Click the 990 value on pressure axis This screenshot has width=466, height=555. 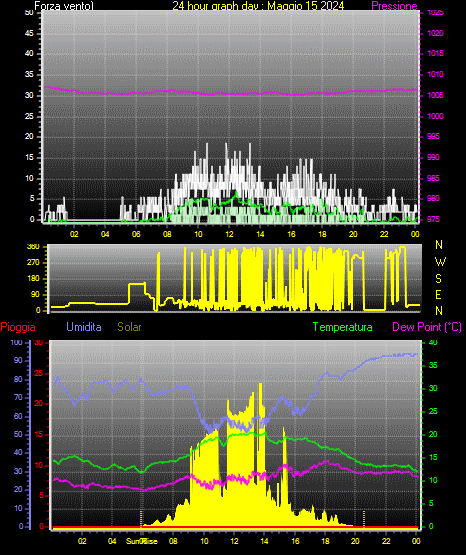pyautogui.click(x=433, y=157)
